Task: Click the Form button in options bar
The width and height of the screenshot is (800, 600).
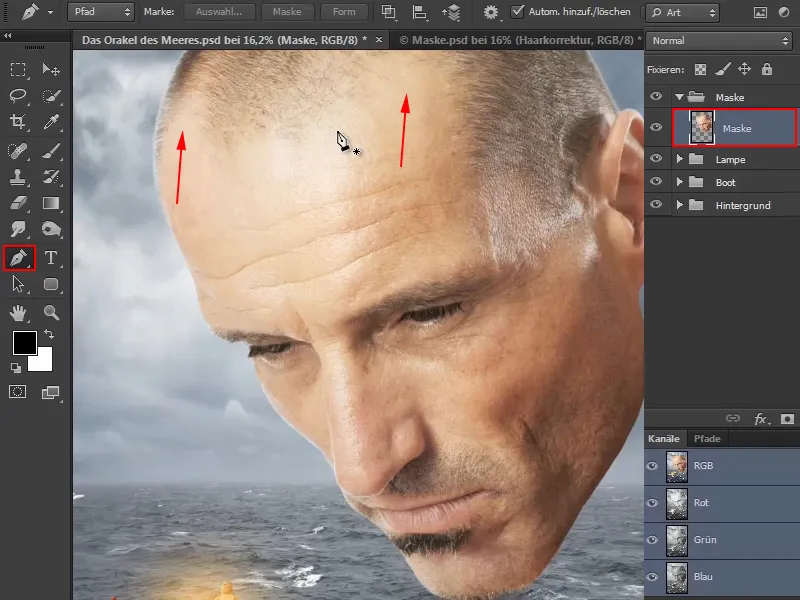Action: (343, 12)
